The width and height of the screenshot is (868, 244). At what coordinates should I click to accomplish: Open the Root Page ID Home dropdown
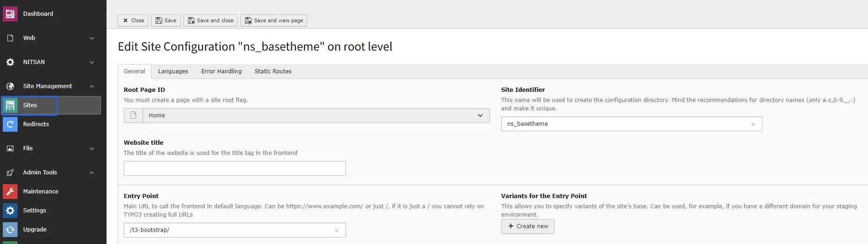[307, 116]
